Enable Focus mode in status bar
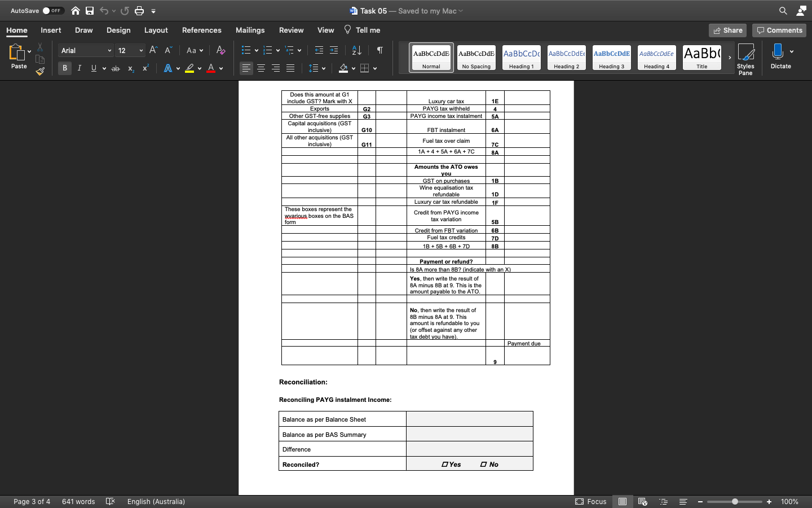 (x=590, y=501)
